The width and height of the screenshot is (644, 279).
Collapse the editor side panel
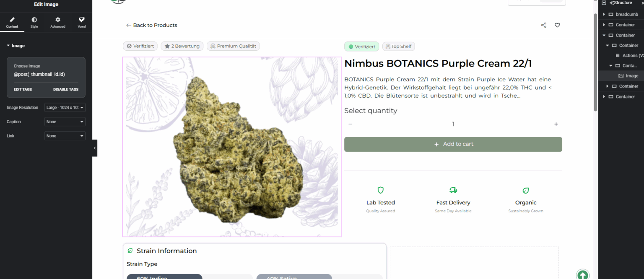click(95, 148)
